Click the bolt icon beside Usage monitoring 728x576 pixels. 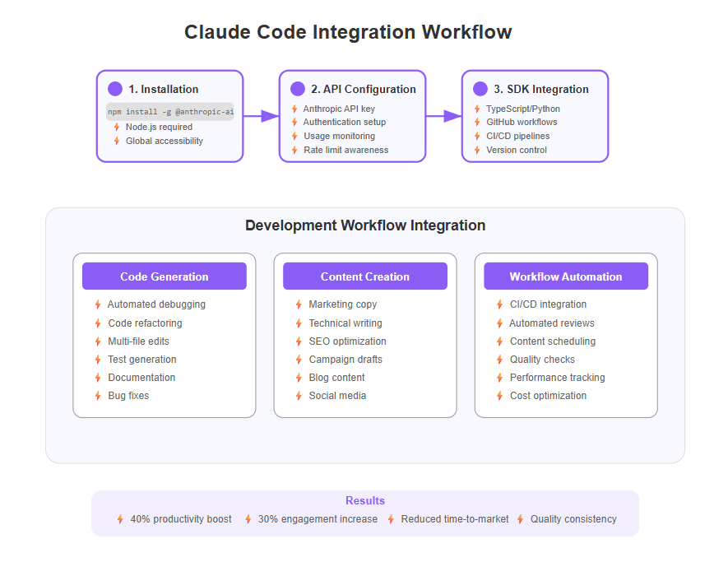point(294,136)
